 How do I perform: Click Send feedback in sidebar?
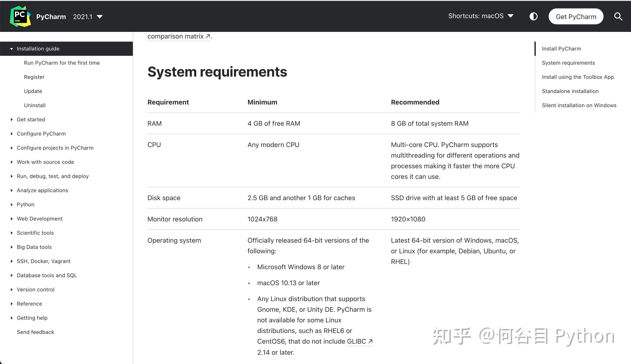[35, 332]
